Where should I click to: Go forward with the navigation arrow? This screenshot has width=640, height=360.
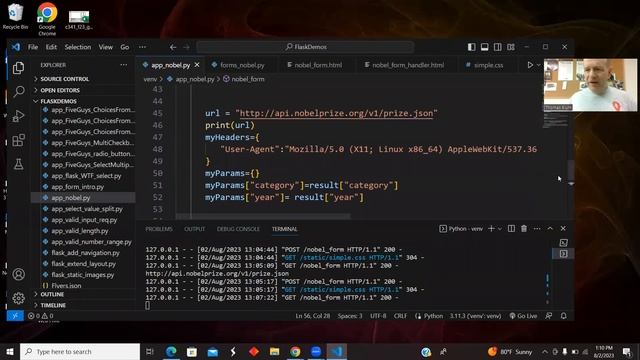(186, 47)
